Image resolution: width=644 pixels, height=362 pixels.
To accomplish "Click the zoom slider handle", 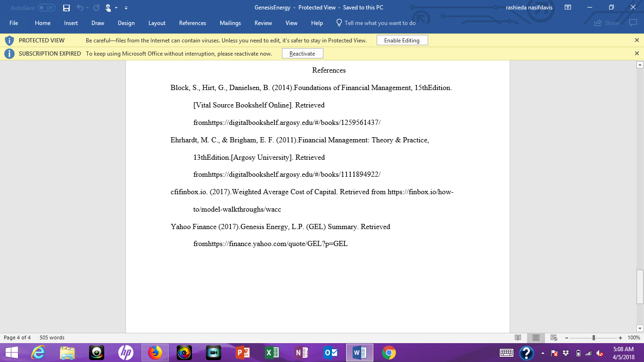I will [x=594, y=337].
